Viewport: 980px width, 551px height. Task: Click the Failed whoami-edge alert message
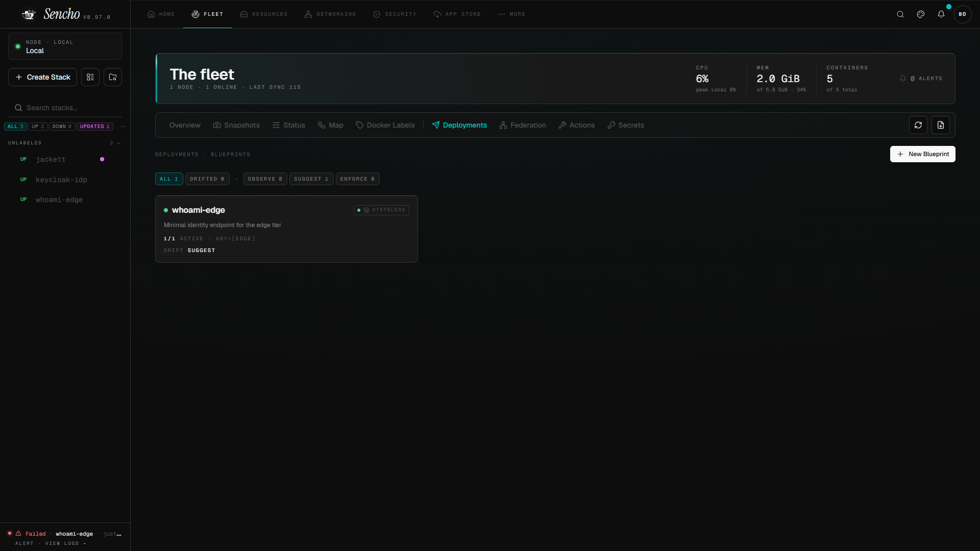pos(69,534)
